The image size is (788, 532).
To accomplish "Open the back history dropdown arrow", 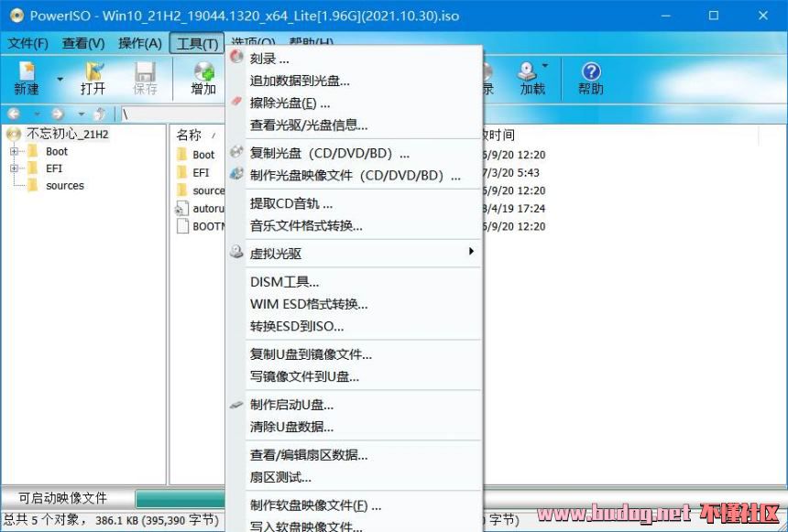I will 37,114.
